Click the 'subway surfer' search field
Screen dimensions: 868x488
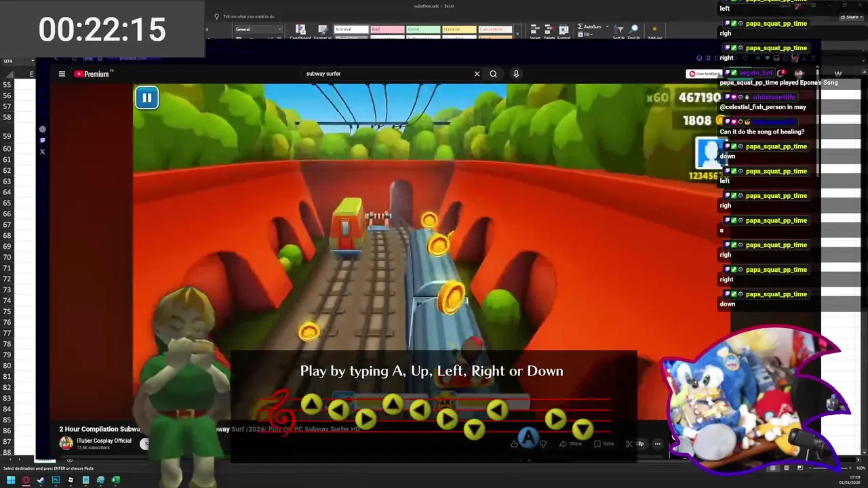pyautogui.click(x=387, y=74)
